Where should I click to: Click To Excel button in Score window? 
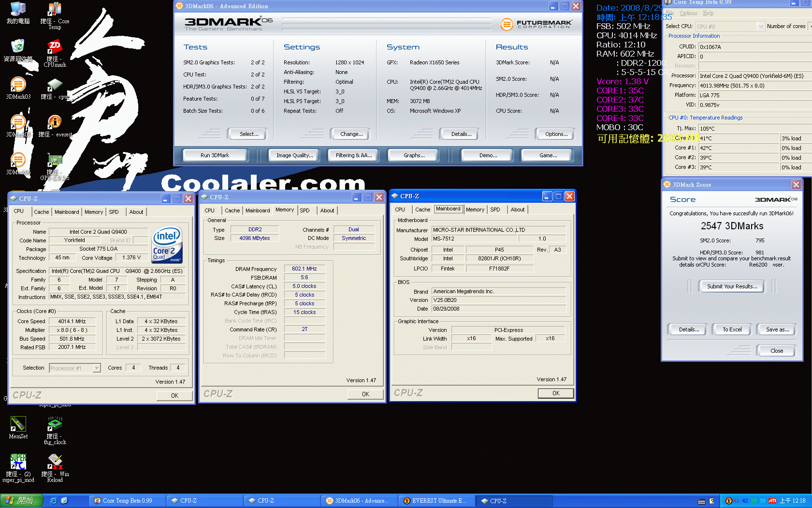point(732,329)
